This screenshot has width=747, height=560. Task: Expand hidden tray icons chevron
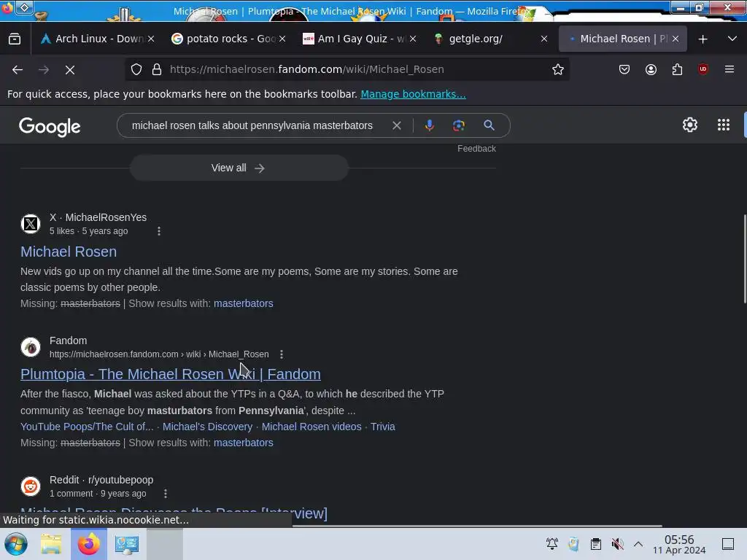(x=638, y=544)
